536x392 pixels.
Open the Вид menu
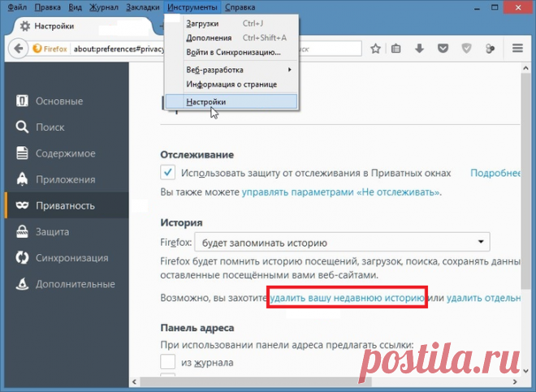click(x=76, y=7)
